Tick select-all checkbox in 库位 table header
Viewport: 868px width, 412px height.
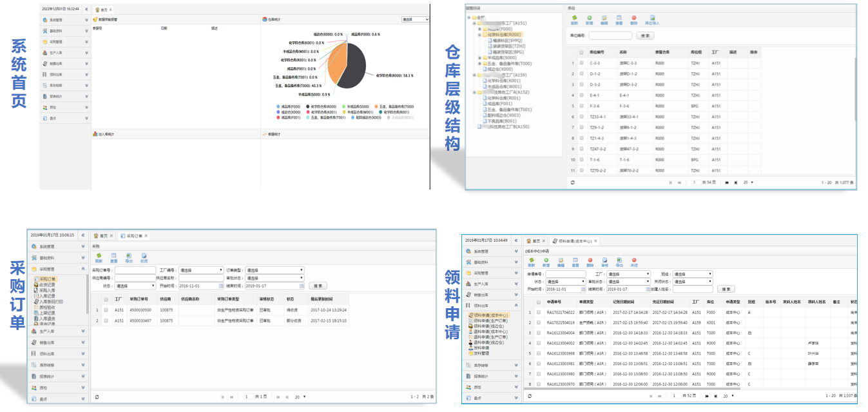click(581, 52)
